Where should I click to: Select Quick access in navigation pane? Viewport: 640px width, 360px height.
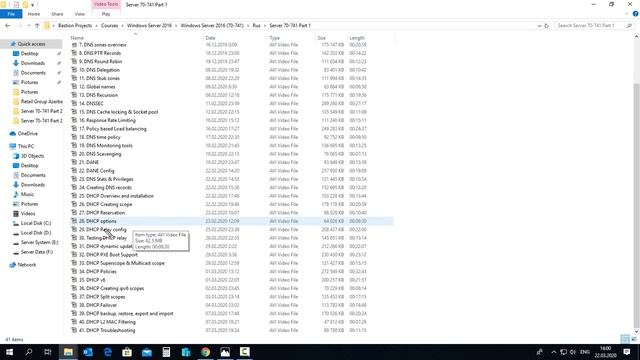coord(31,44)
